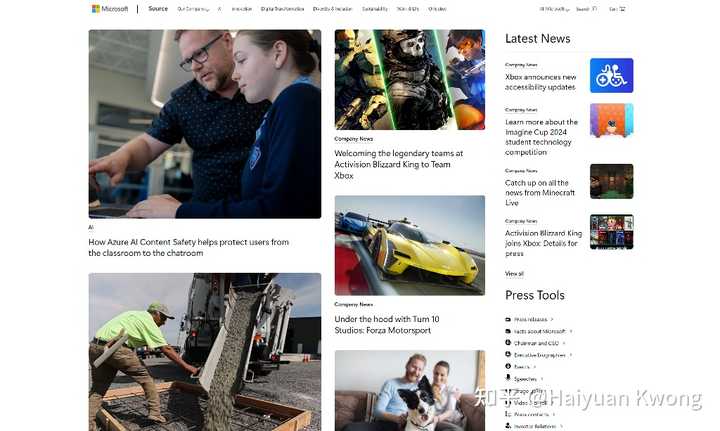Screen dimensions: 720x431
Task: Open the Press releases folder icon link
Action: click(508, 319)
